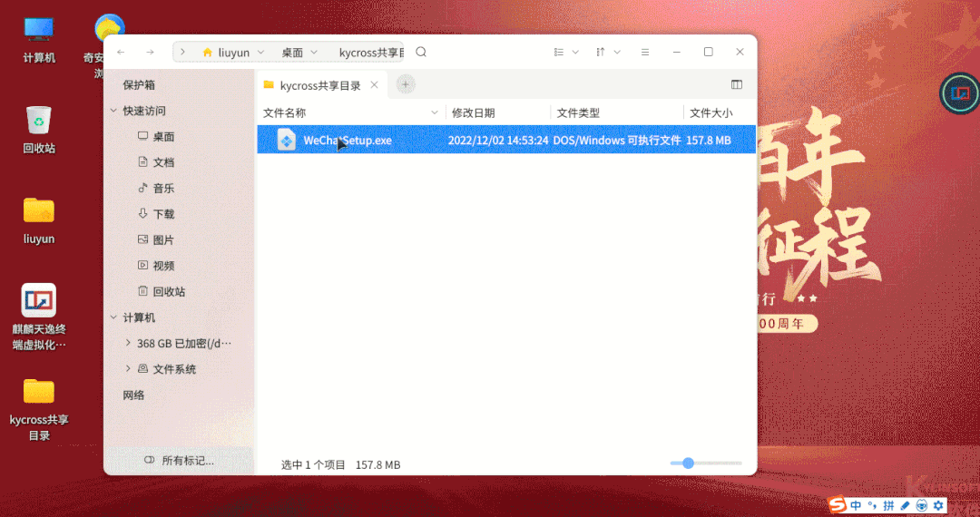Click the DOS/Windows 可执行文件 type cell
Viewport: 980px width, 517px height.
617,141
